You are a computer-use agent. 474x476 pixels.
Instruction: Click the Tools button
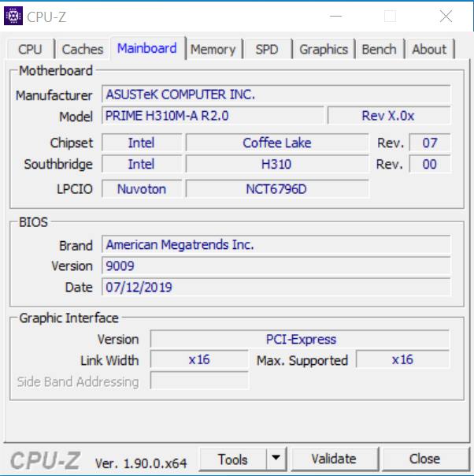(x=232, y=459)
